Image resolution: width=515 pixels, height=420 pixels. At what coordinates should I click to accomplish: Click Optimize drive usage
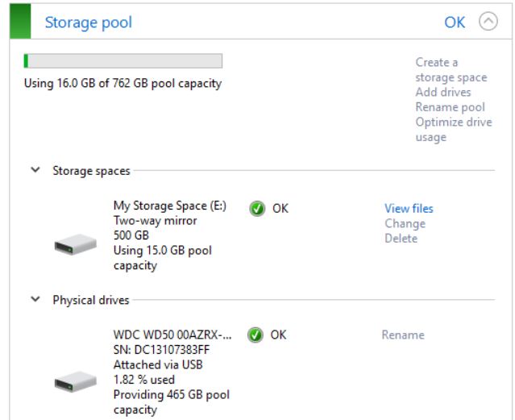tap(454, 129)
